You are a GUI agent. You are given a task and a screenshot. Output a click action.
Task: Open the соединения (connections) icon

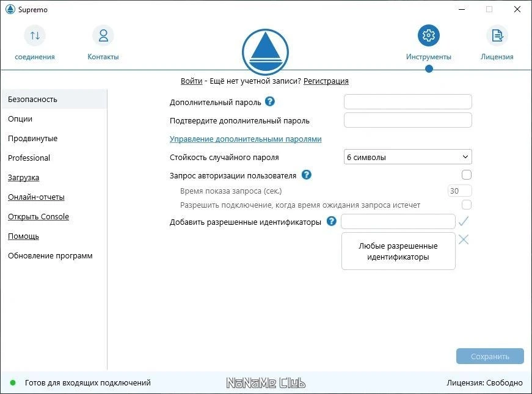tap(35, 35)
